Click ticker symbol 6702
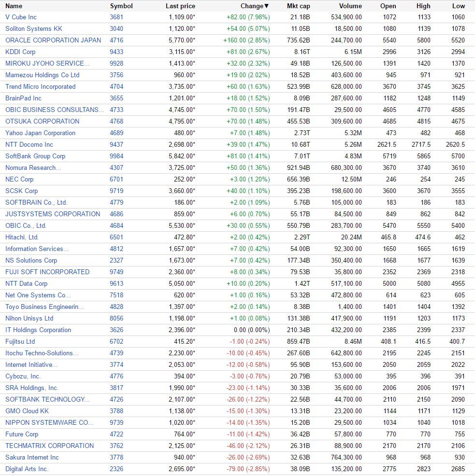This screenshot has width=475, height=476. point(116,341)
